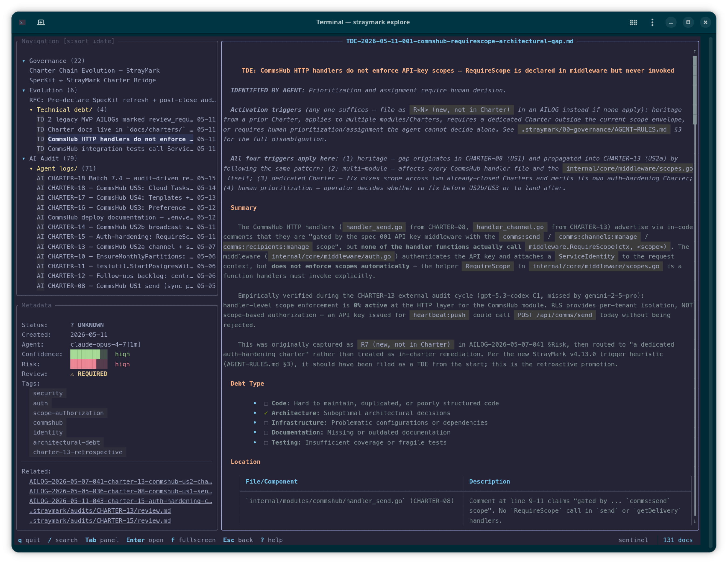The width and height of the screenshot is (728, 564).
Task: Click the Enter open shortcut
Action: tap(145, 540)
